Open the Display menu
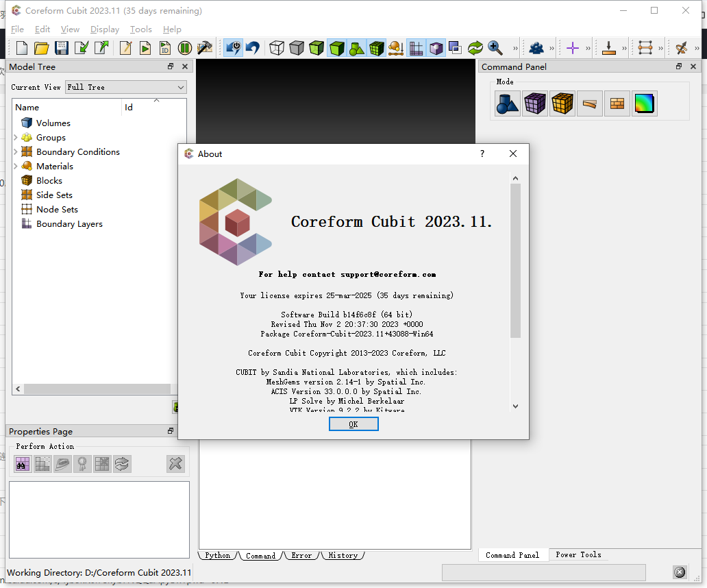Image resolution: width=707 pixels, height=588 pixels. click(104, 29)
